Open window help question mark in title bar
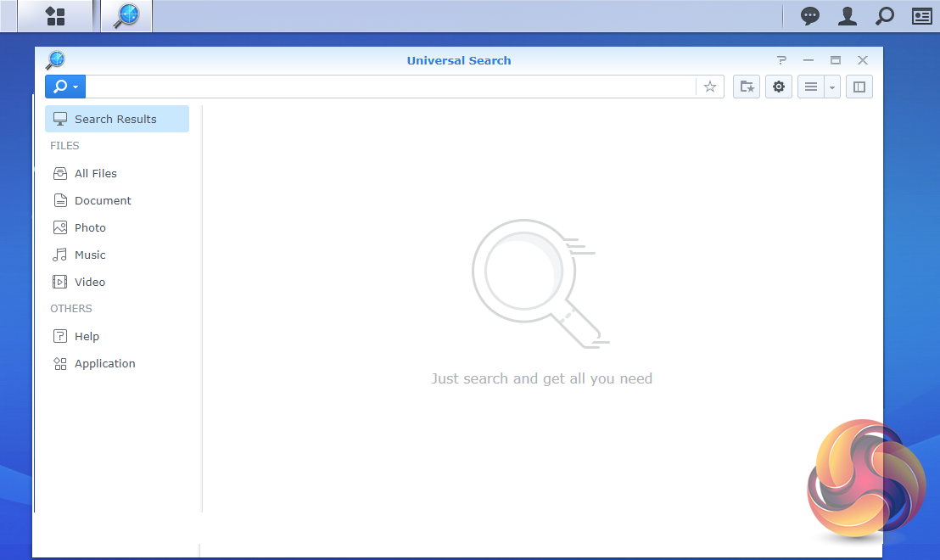The height and width of the screenshot is (560, 940). (x=781, y=60)
